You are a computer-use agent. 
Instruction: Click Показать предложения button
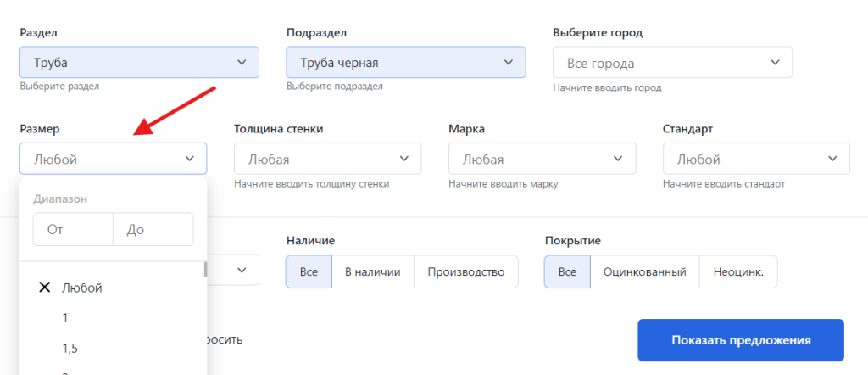[740, 340]
